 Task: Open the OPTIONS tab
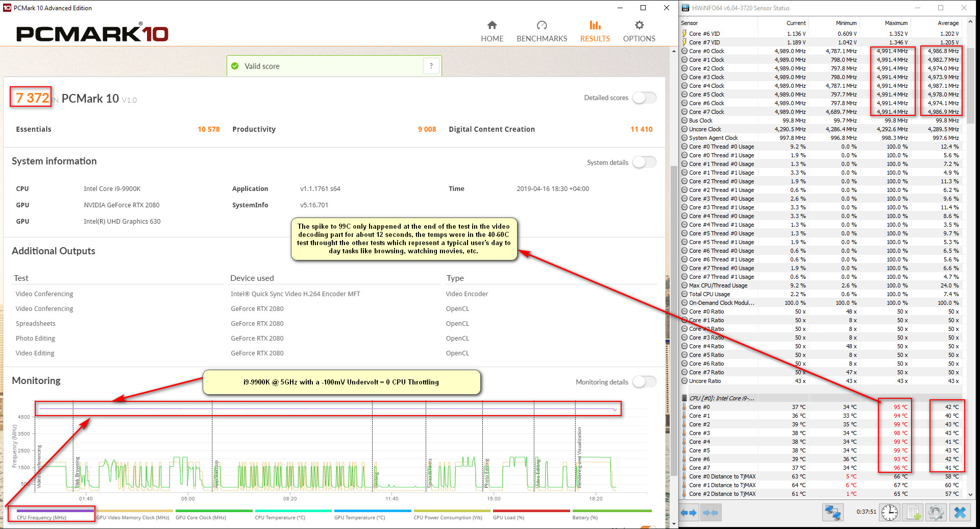pos(639,32)
